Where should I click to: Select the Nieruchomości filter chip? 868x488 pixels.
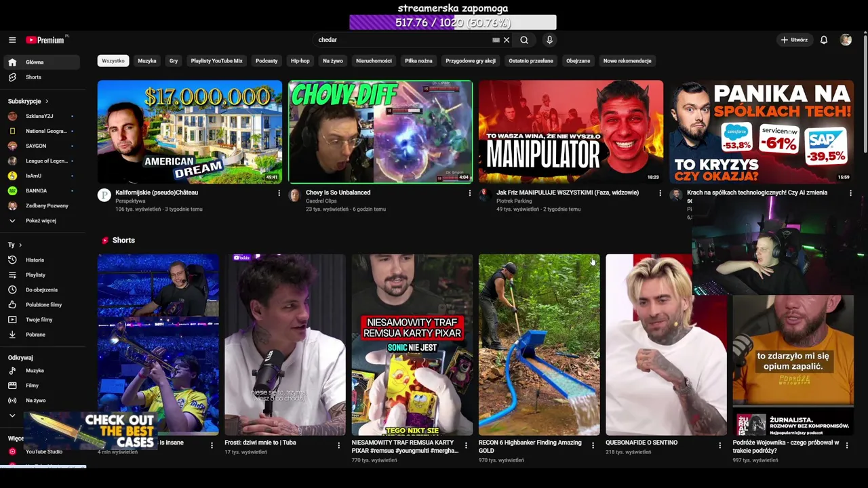coord(374,61)
